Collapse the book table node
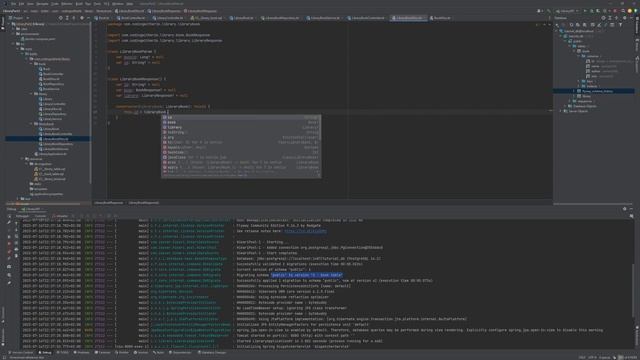The height and width of the screenshot is (360, 640). coord(575,51)
